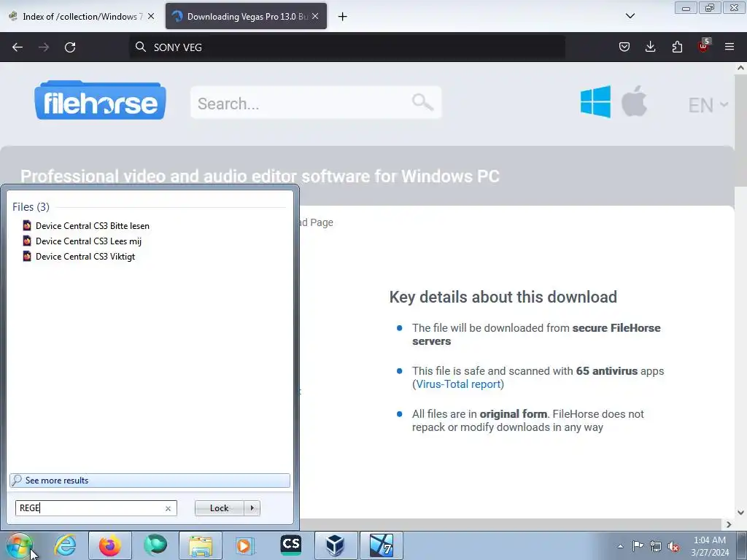Click the Show desktop strip
The width and height of the screenshot is (747, 560).
743,545
